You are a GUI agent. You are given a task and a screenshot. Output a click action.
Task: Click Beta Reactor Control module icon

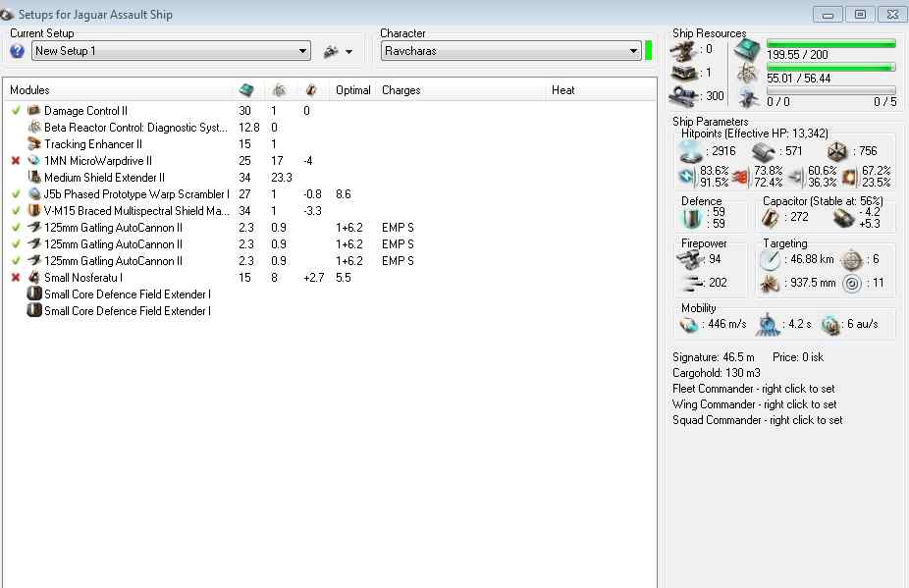[34, 127]
